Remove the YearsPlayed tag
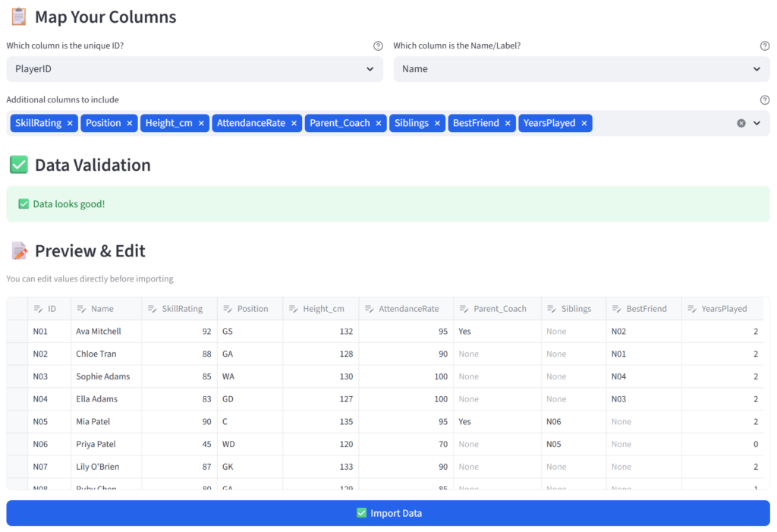This screenshot has height=532, width=777. [584, 123]
